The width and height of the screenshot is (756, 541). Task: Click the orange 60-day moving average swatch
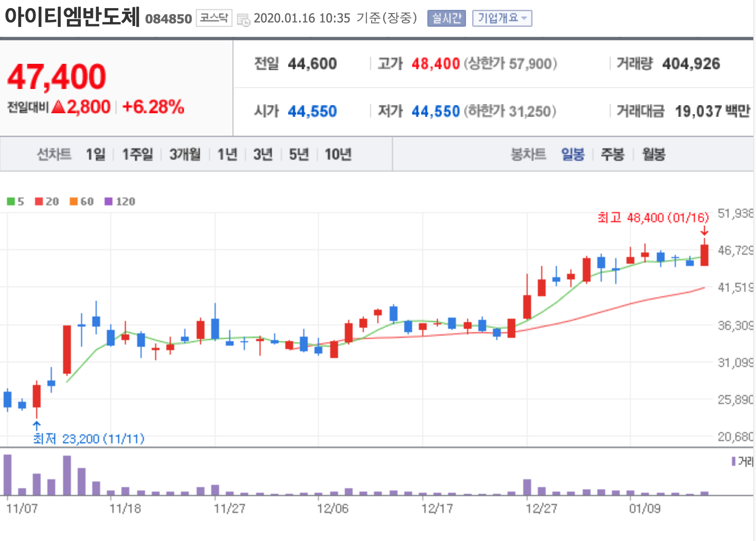[74, 201]
